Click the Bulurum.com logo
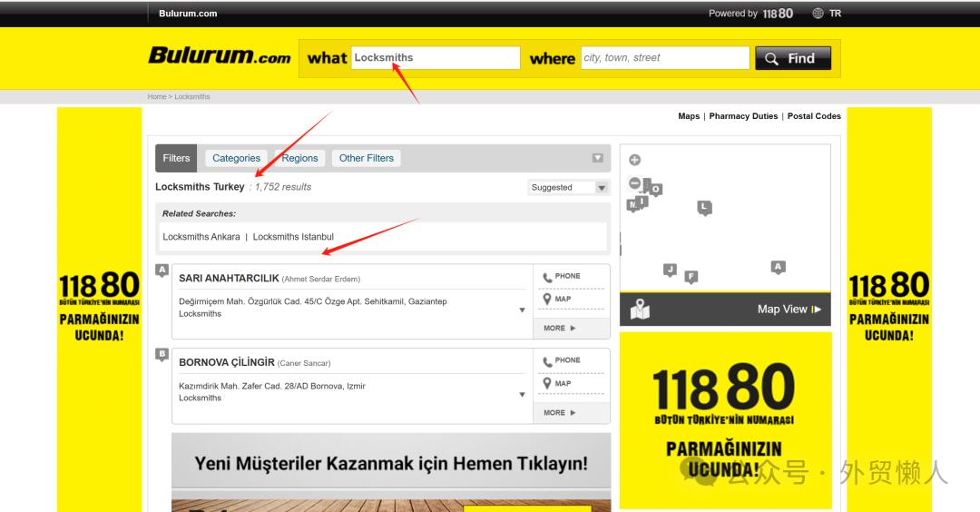Image resolution: width=980 pixels, height=512 pixels. click(220, 55)
